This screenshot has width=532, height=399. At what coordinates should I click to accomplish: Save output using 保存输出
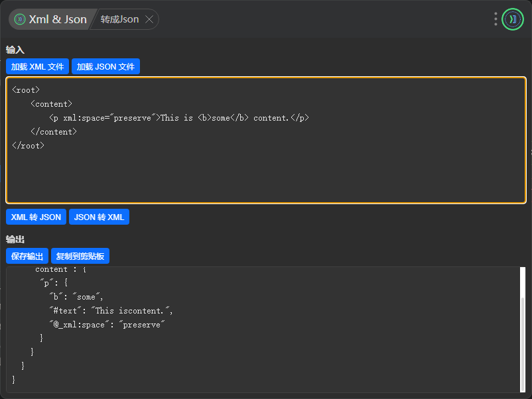27,256
